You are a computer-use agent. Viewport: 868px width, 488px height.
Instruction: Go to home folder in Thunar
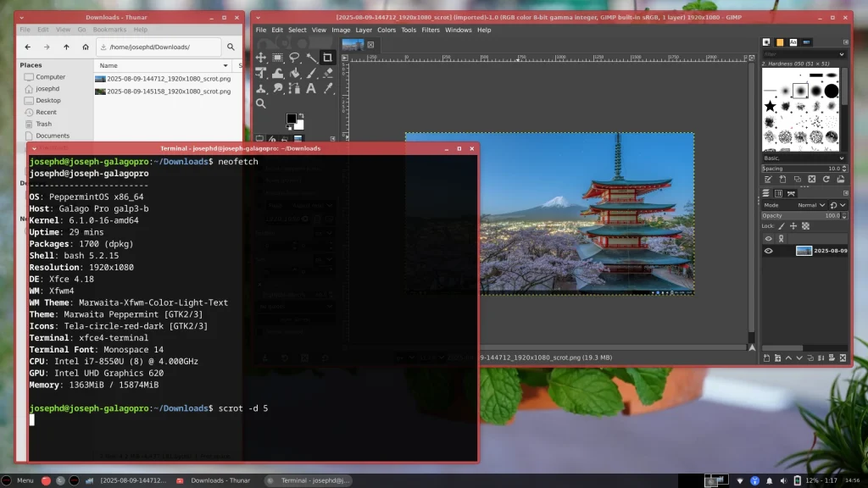pyautogui.click(x=86, y=47)
